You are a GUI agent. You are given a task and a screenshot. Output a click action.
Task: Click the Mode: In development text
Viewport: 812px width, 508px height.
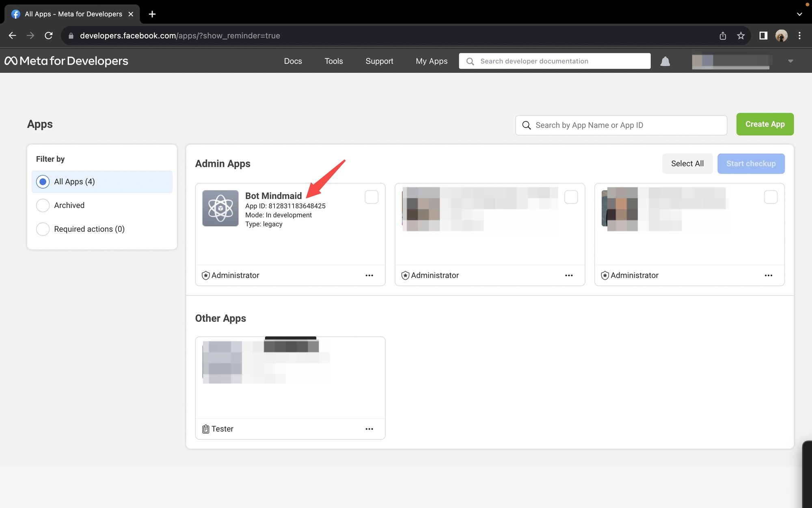click(x=279, y=215)
